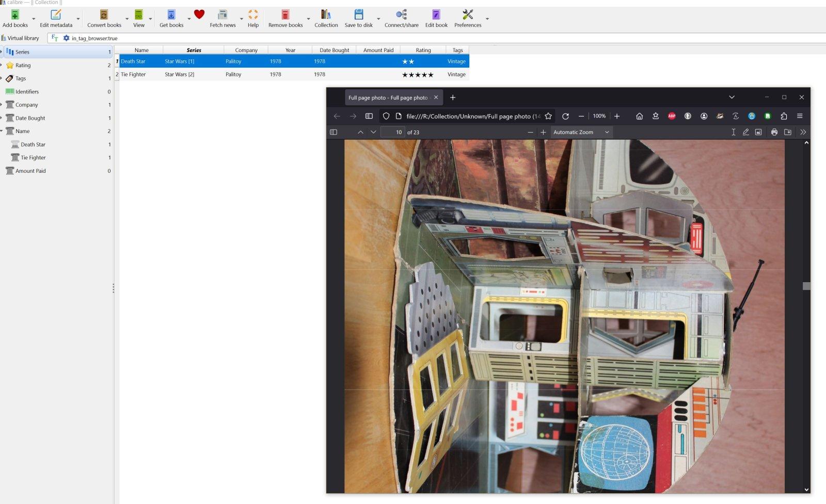Select Tags category in tag browser
Screen dimensions: 826x504
(57, 78)
